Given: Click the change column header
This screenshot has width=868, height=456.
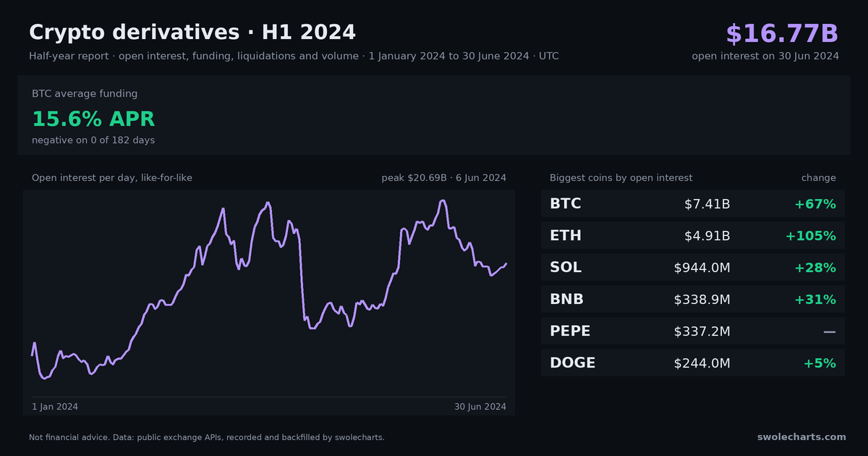Looking at the screenshot, I should click(818, 178).
